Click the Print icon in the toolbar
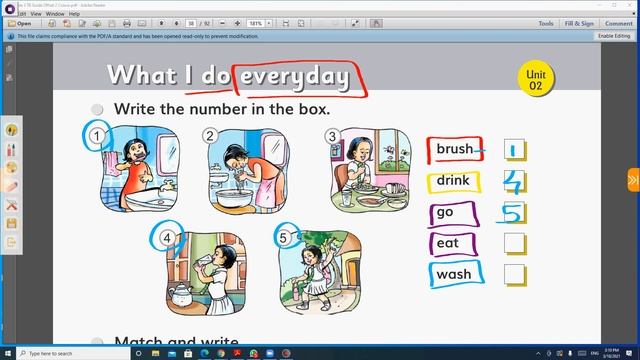 click(127, 23)
